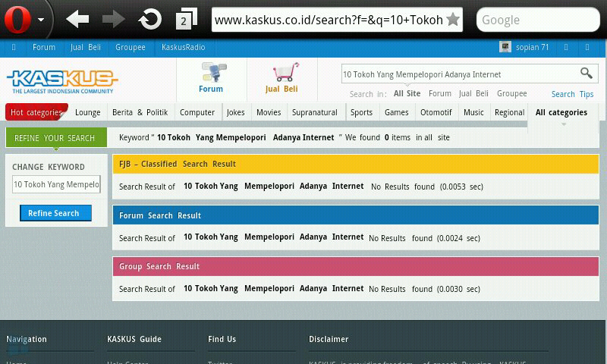Open the Movies category
The image size is (607, 364).
click(x=269, y=112)
